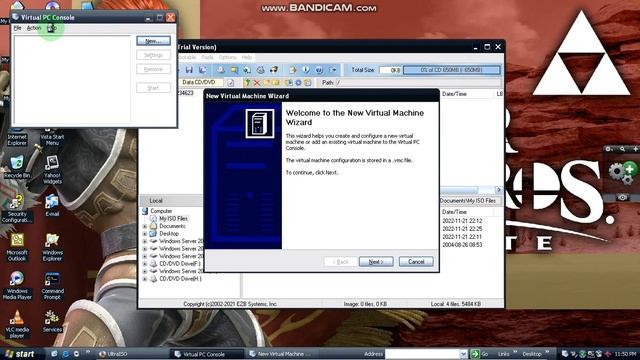Open the Windows start button
The image size is (640, 360).
coord(20,354)
